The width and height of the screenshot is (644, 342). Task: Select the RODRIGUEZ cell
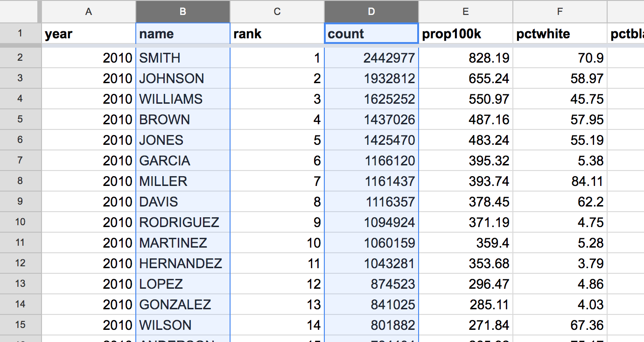click(183, 222)
